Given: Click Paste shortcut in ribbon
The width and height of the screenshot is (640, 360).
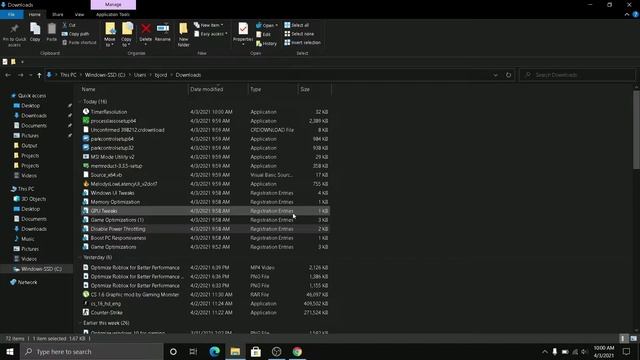Looking at the screenshot, I should click(x=79, y=42).
